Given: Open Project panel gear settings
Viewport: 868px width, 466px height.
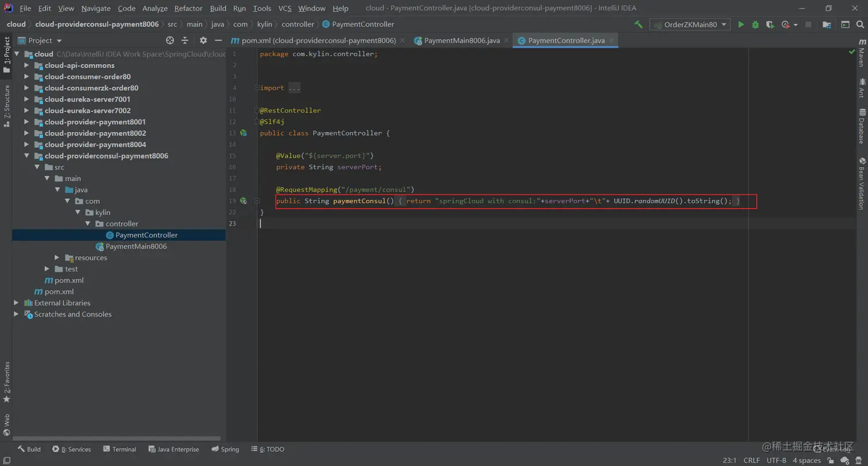Looking at the screenshot, I should point(203,40).
